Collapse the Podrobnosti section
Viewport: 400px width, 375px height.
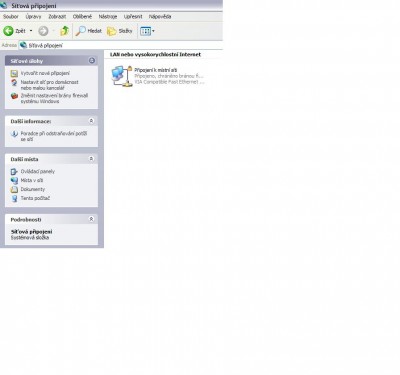[x=91, y=219]
